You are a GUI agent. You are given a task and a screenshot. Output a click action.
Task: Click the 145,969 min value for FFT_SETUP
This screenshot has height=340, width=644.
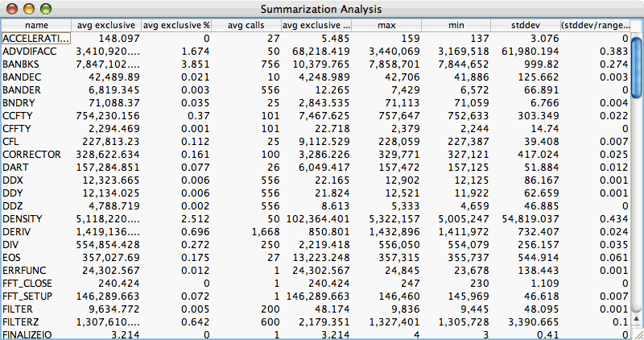coord(469,296)
